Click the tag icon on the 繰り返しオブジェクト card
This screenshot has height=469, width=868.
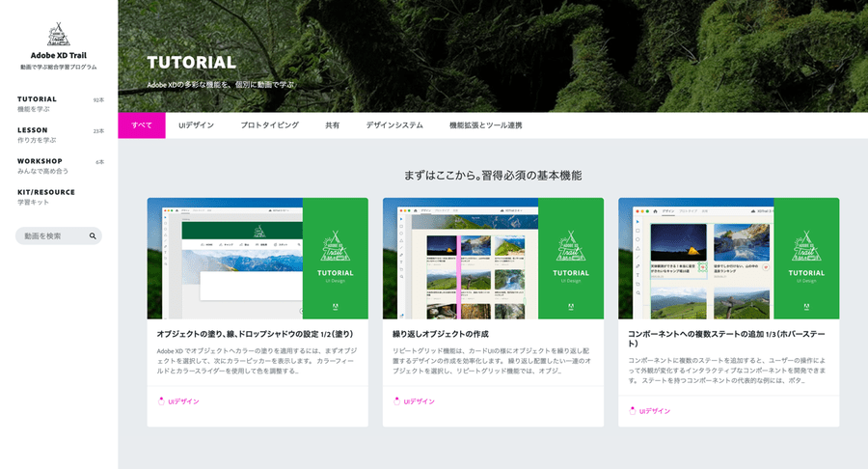pyautogui.click(x=397, y=400)
